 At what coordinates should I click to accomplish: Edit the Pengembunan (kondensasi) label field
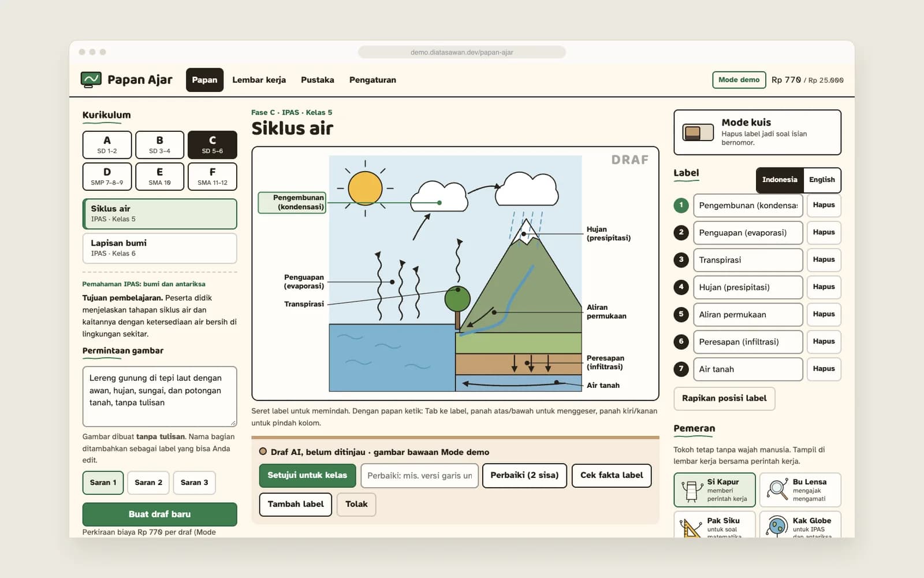748,205
